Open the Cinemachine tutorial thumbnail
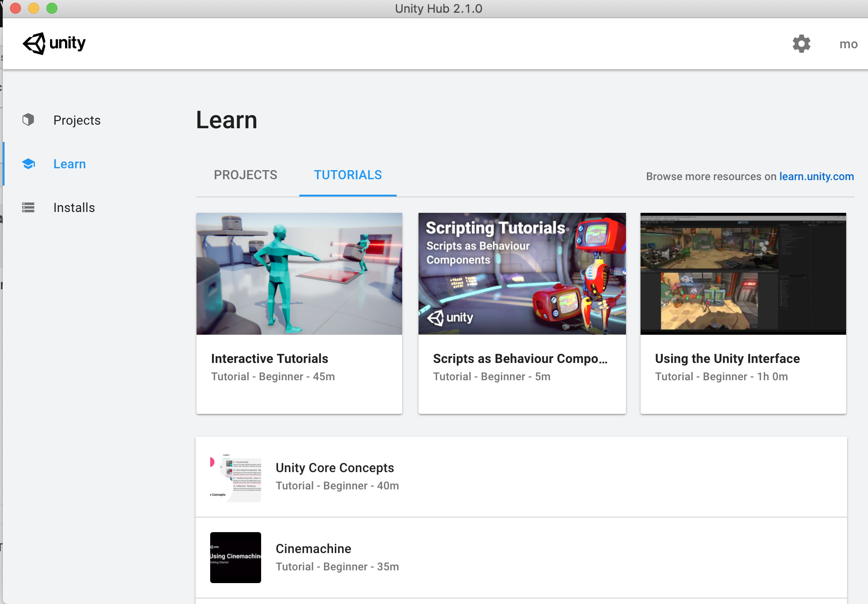 point(236,558)
